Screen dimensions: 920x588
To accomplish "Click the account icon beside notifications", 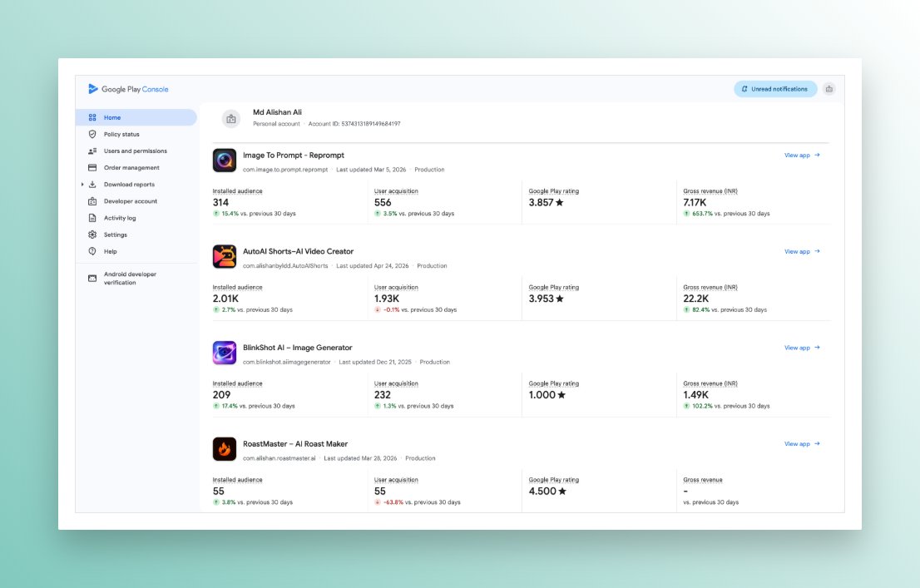I will 829,89.
